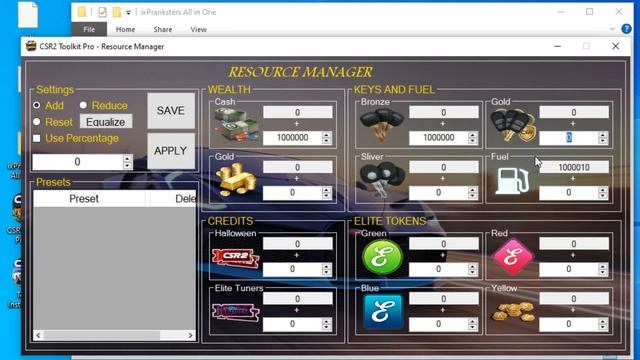Expand the Explorer ribbon chevron
Viewport: 640px width, 360px height.
[612, 29]
